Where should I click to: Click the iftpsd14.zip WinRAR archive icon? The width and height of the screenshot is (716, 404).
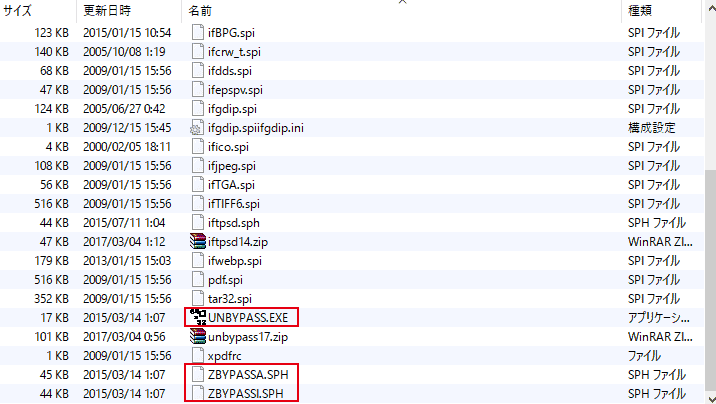pyautogui.click(x=198, y=241)
